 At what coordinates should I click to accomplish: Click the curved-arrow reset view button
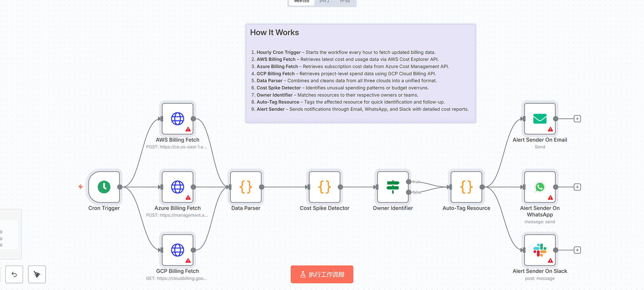click(x=14, y=274)
